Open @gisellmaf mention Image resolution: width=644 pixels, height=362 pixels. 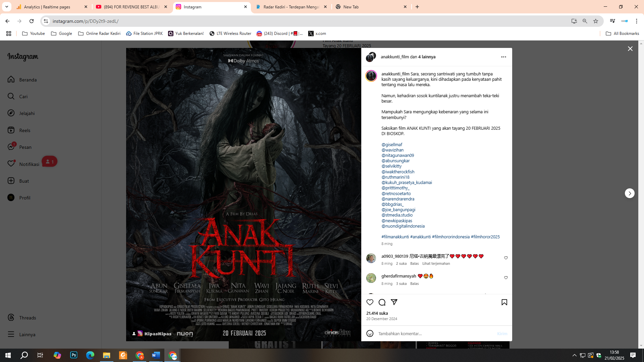pos(392,144)
